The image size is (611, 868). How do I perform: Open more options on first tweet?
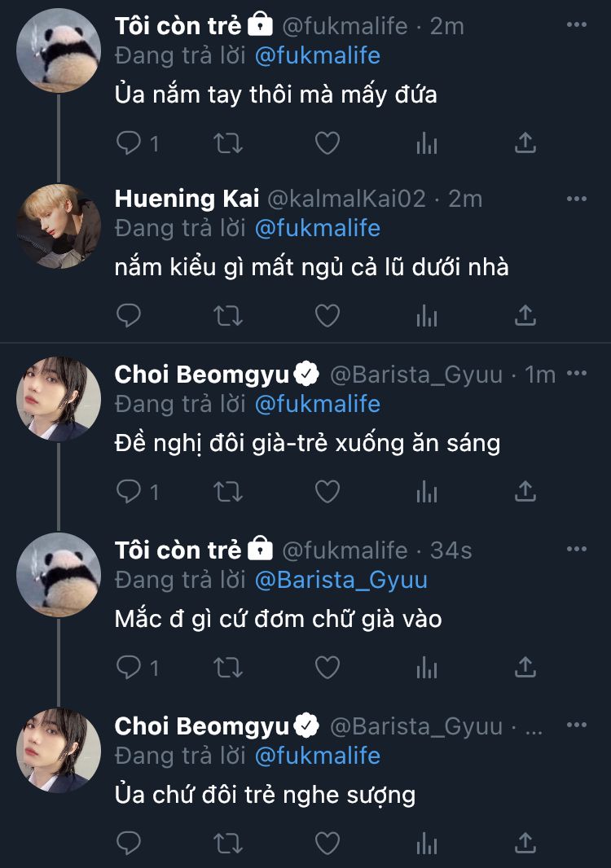coord(576,26)
